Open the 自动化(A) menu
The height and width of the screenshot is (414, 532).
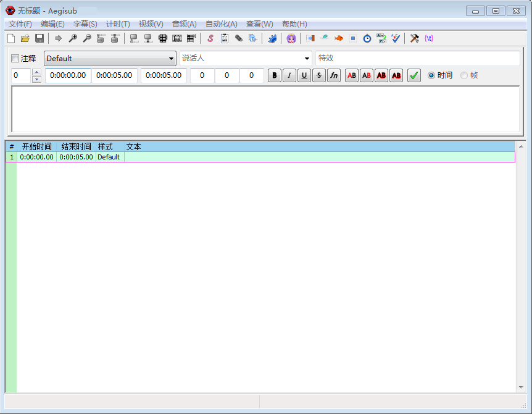click(x=221, y=24)
